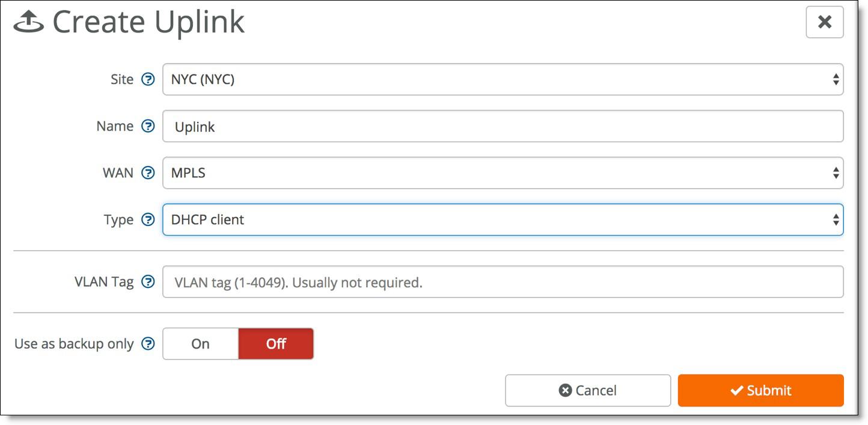Click the VLAN Tag label text
The width and height of the screenshot is (868, 425).
pos(104,282)
